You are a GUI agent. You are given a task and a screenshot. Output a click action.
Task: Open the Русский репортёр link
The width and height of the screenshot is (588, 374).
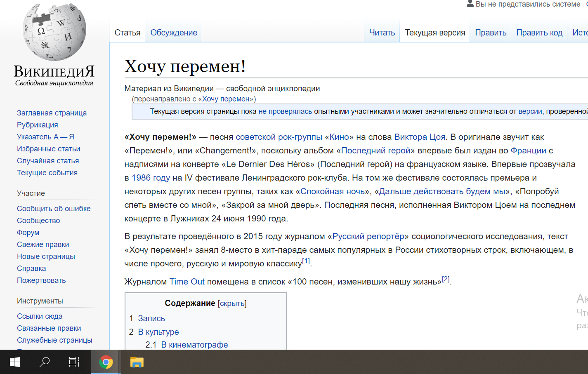click(x=368, y=236)
